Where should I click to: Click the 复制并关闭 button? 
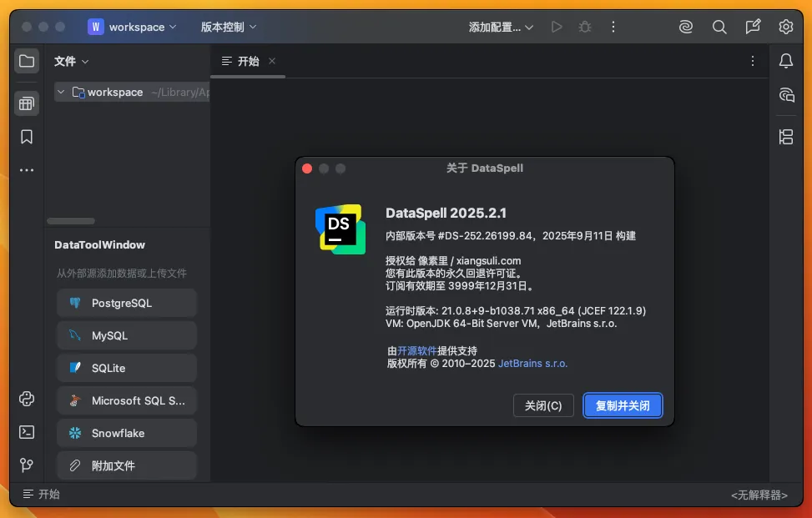pos(623,406)
